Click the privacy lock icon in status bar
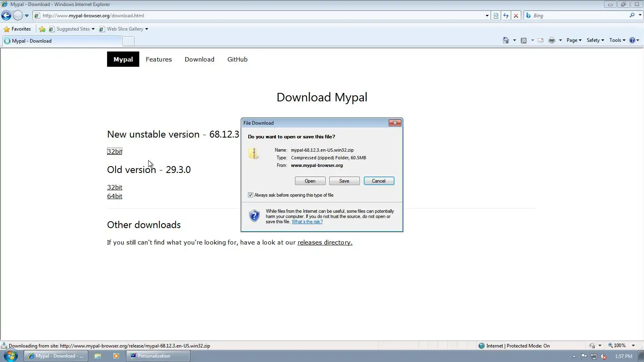 [592, 346]
